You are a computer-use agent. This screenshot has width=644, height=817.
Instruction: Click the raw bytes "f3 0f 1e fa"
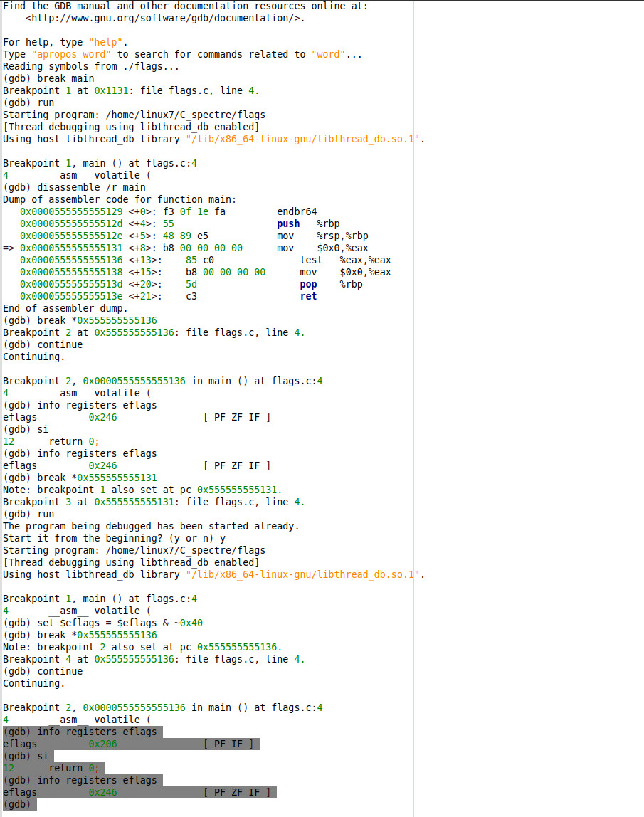[x=194, y=211]
